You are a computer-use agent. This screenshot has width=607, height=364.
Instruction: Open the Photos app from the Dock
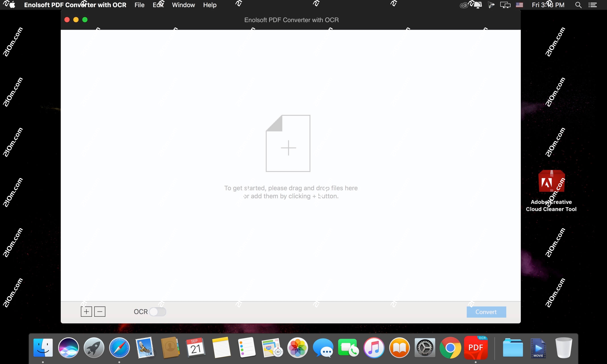(x=297, y=347)
